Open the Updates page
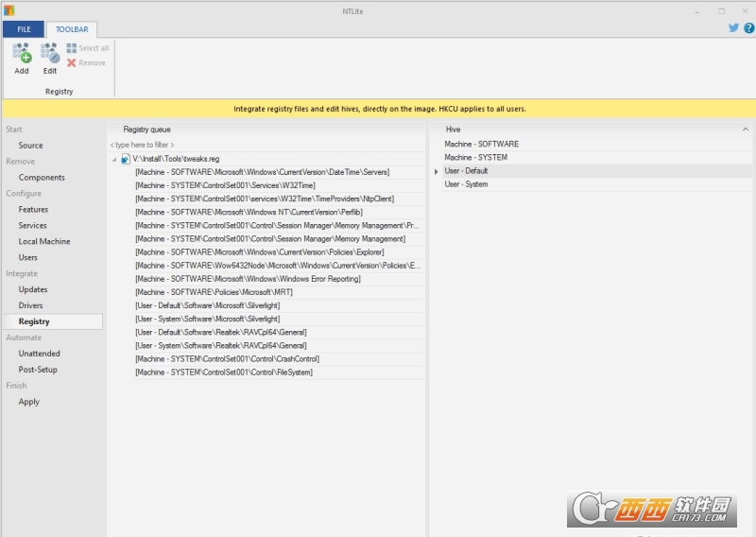The width and height of the screenshot is (756, 537). (33, 289)
